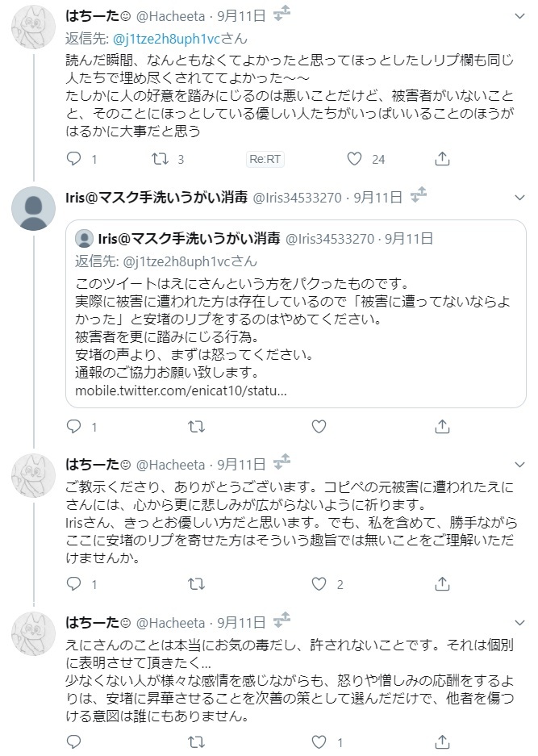Reply to the first Hacheeta tweet
The width and height of the screenshot is (538, 756).
tap(74, 159)
